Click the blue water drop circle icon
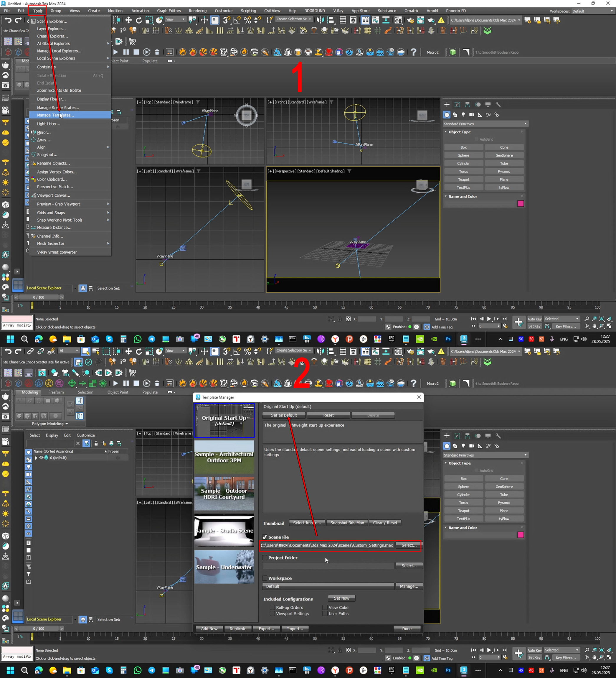Image resolution: width=616 pixels, height=678 pixels. (x=39, y=383)
